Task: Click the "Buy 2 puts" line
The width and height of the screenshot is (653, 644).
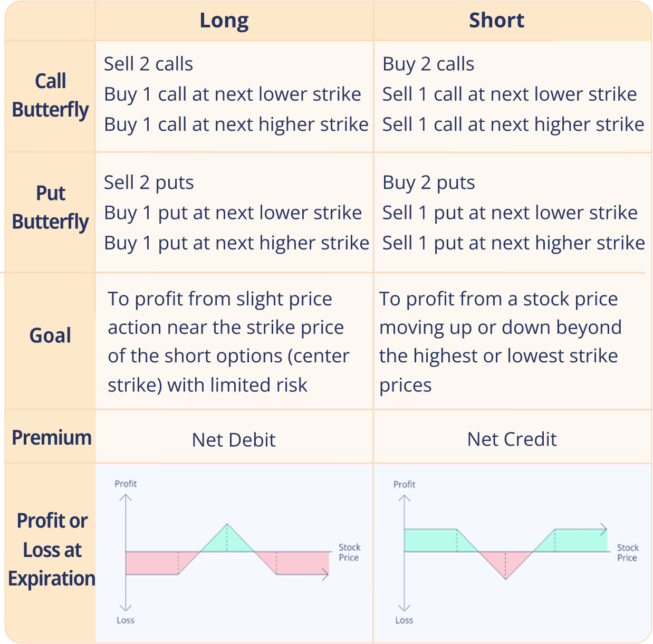Action: click(x=429, y=183)
